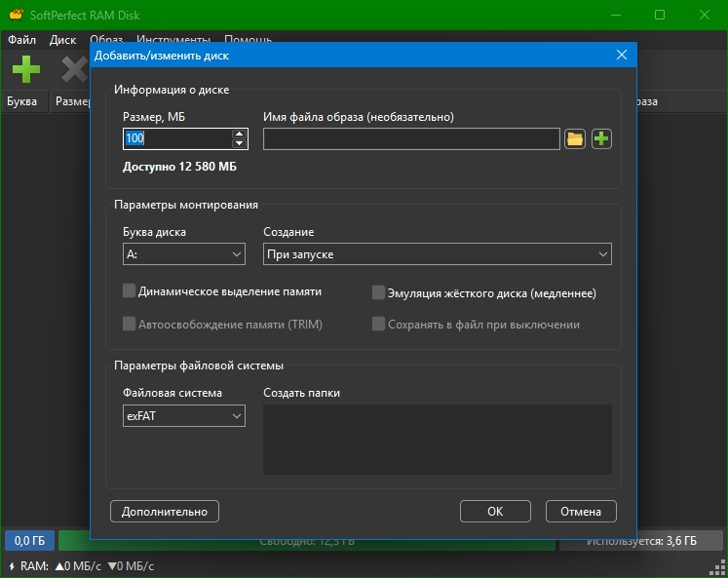728x578 pixels.
Task: Click the Доступно 12 580 МБ text
Action: click(x=179, y=167)
